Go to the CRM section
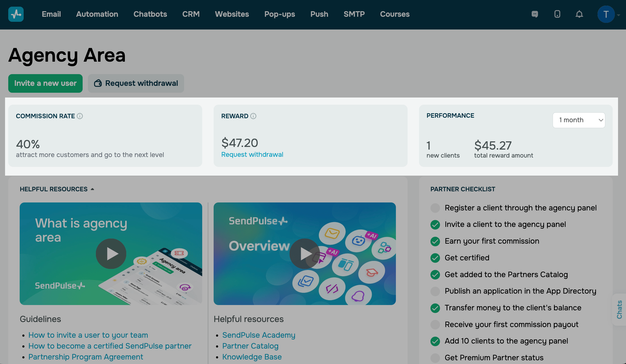This screenshot has width=626, height=364. 191,14
